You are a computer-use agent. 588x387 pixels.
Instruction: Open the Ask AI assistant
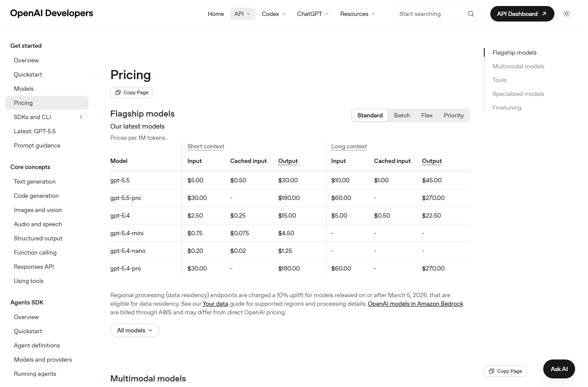coord(559,369)
